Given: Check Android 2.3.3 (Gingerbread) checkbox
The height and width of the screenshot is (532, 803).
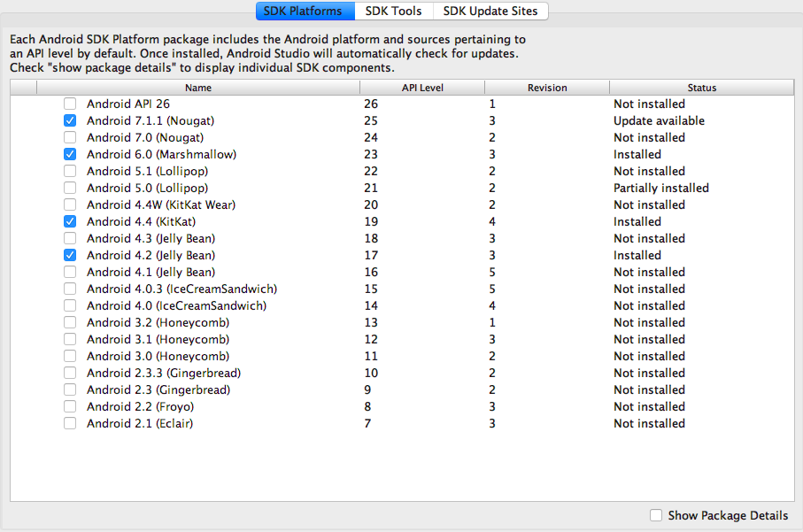Looking at the screenshot, I should pyautogui.click(x=70, y=373).
